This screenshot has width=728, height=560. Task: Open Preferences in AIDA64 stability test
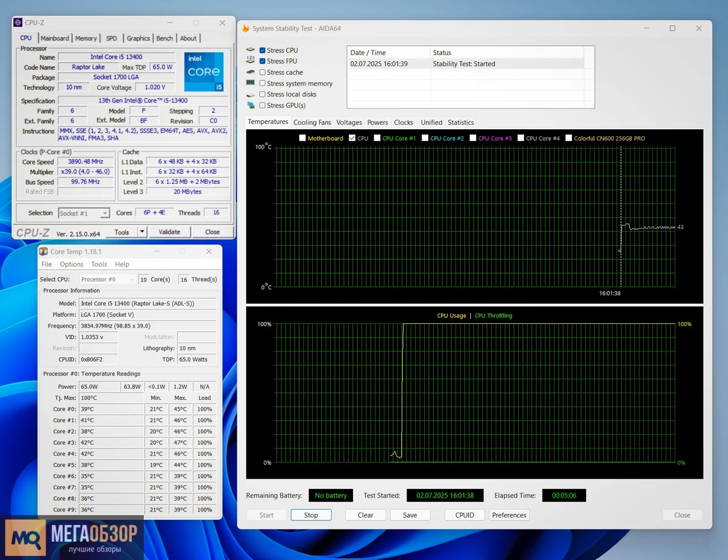[509, 515]
